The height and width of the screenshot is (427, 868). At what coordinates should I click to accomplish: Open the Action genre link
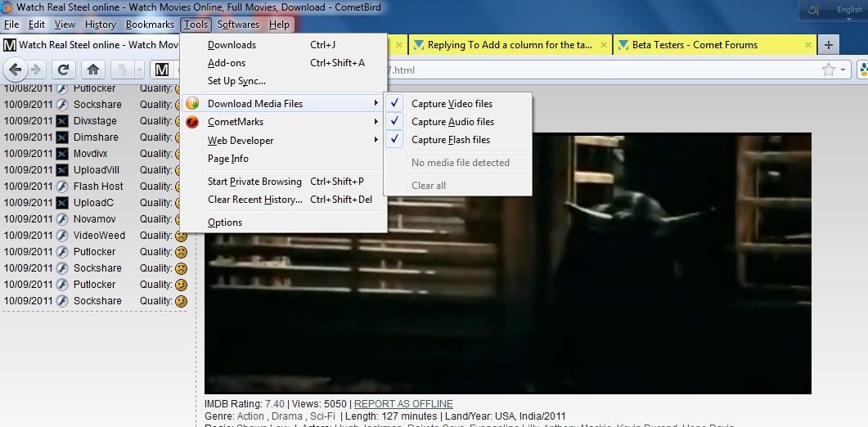tap(250, 416)
